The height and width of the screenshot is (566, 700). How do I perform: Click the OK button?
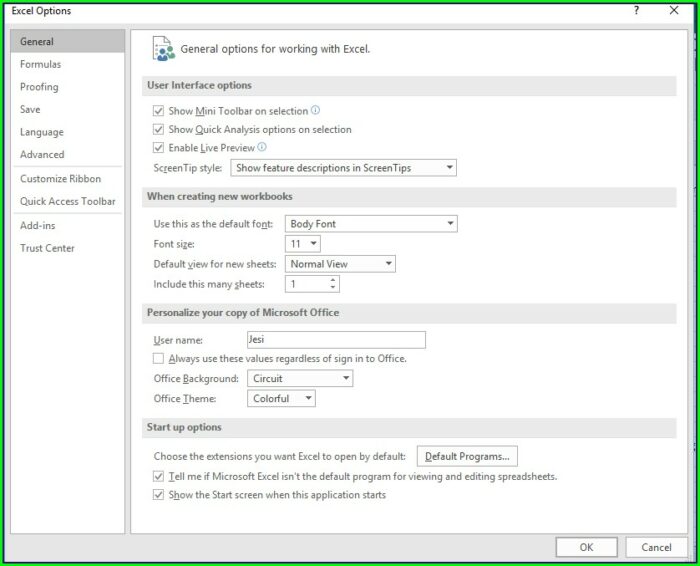(x=587, y=547)
